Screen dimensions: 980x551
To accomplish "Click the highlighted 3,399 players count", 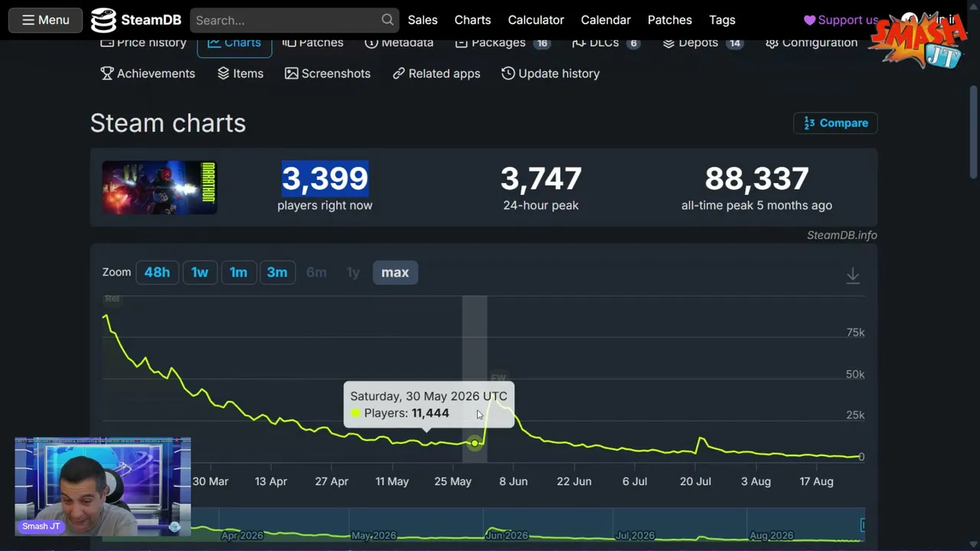I will [325, 178].
